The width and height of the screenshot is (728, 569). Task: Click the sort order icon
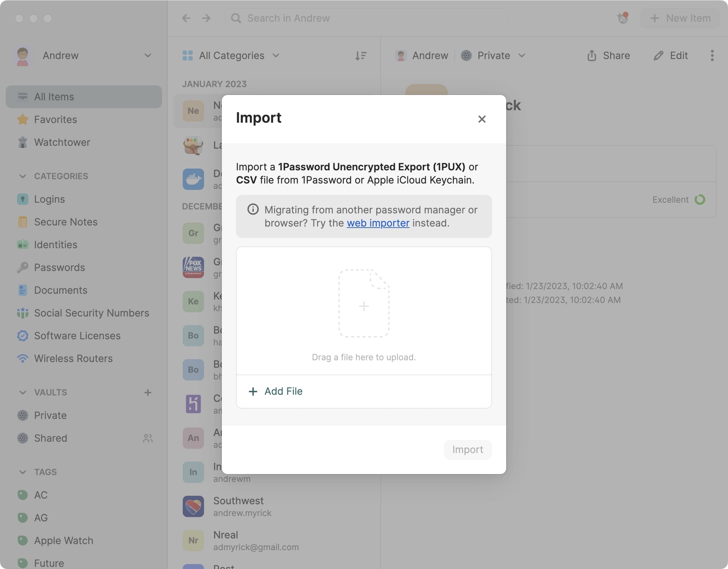click(361, 55)
